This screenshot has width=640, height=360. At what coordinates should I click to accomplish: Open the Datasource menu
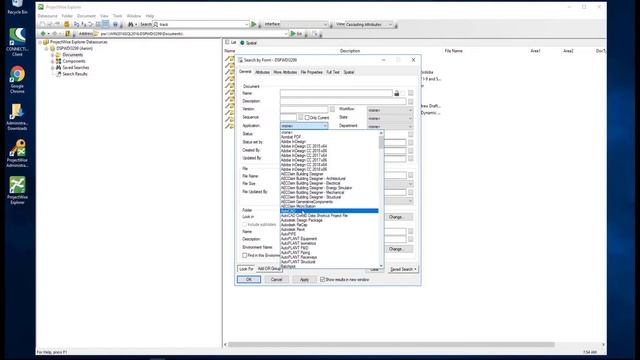click(47, 16)
